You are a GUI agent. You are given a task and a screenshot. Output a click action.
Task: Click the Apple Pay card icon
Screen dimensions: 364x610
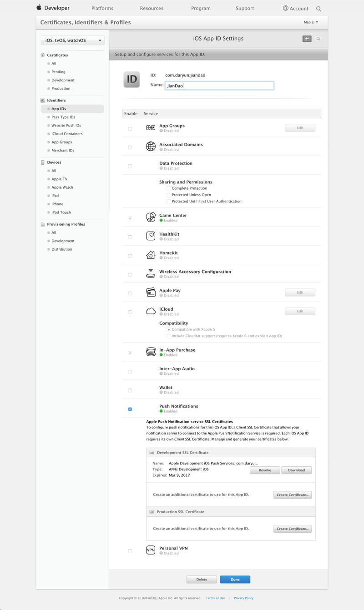tap(151, 292)
